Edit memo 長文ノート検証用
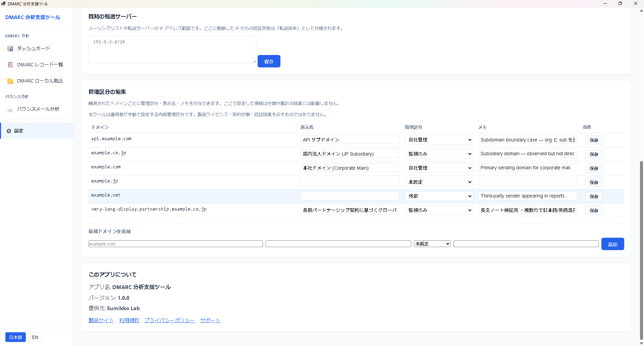Screen dimensions: 644x346 click(528, 210)
